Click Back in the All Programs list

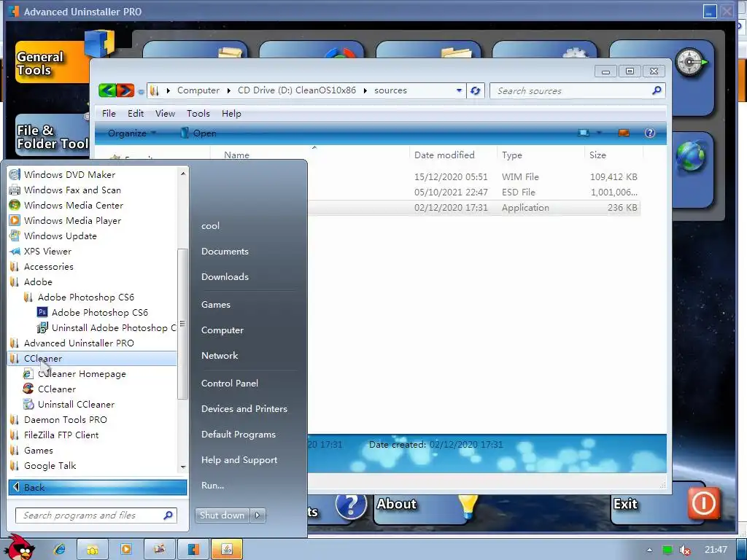[x=98, y=488]
